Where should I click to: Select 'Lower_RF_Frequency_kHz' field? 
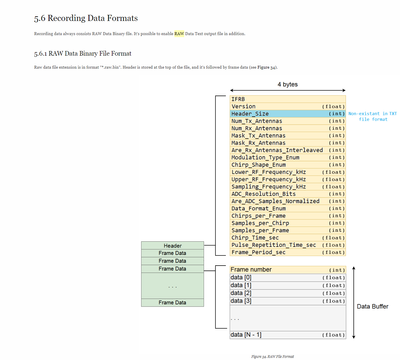(288, 172)
